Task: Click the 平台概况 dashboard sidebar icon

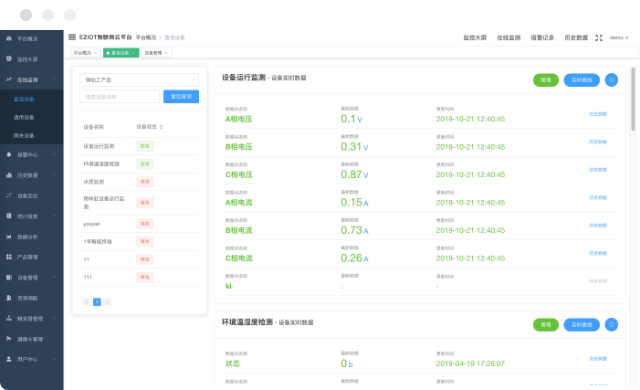Action: tap(9, 38)
